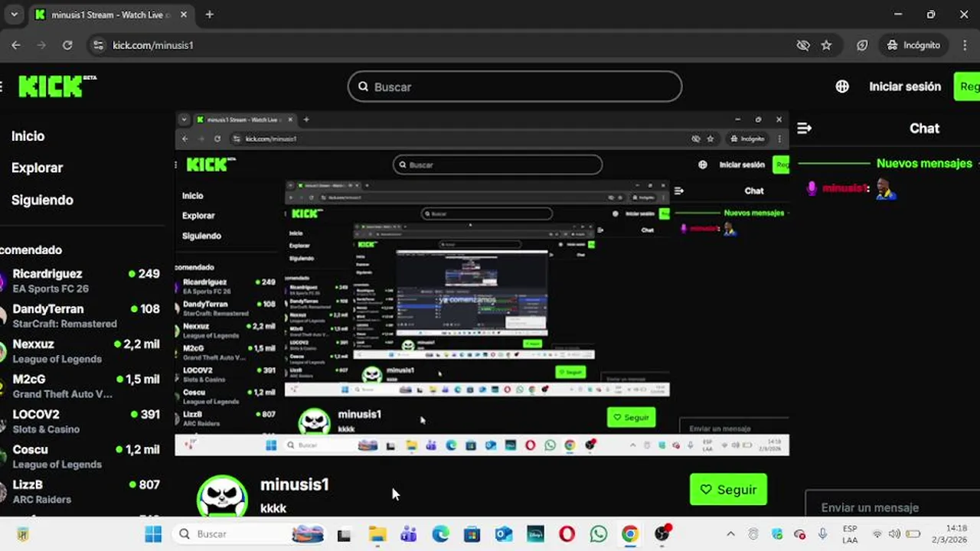The height and width of the screenshot is (551, 980).
Task: Click the minusis1 channel name below the video
Action: (x=295, y=484)
